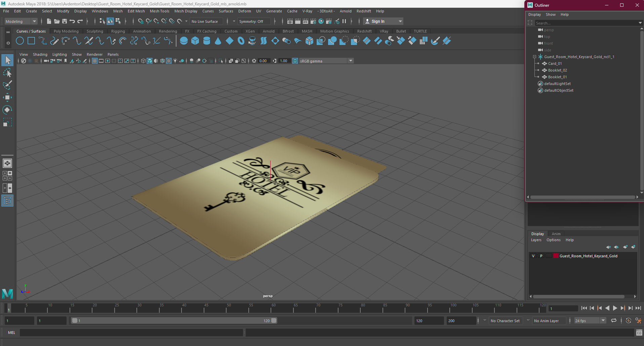Open the Modeling menu set dropdown
Image resolution: width=644 pixels, height=346 pixels.
[21, 21]
